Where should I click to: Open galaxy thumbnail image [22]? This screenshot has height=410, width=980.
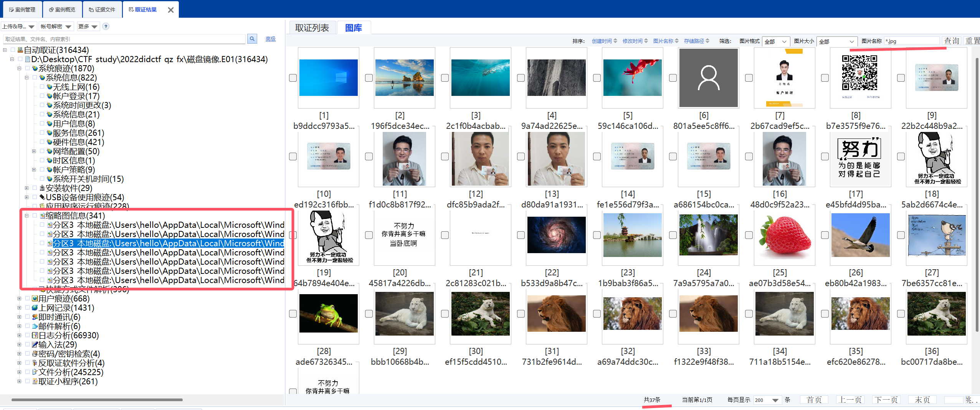[556, 235]
